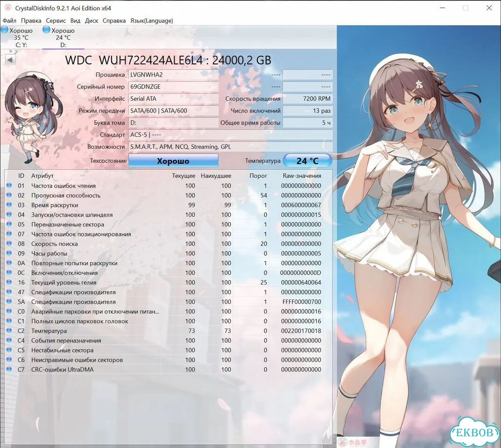Click the features field S.M.A.R.T., APM, NCQ
The width and height of the screenshot is (501, 448).
[230, 147]
